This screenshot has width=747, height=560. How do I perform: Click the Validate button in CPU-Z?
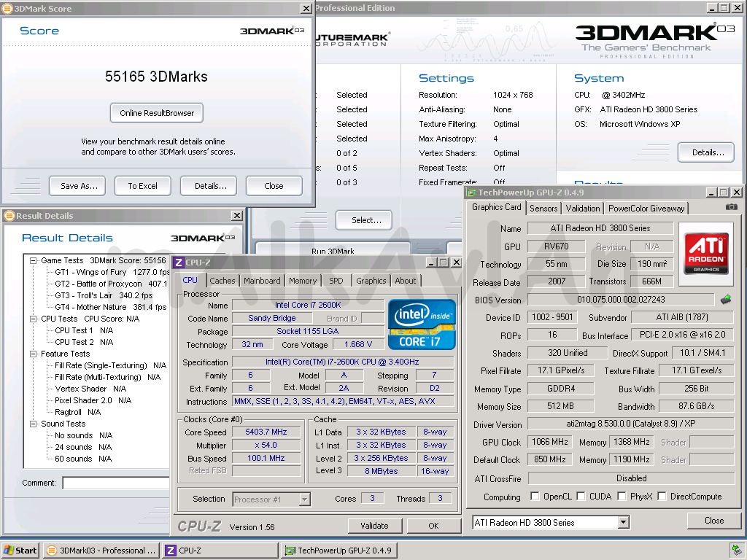click(374, 526)
